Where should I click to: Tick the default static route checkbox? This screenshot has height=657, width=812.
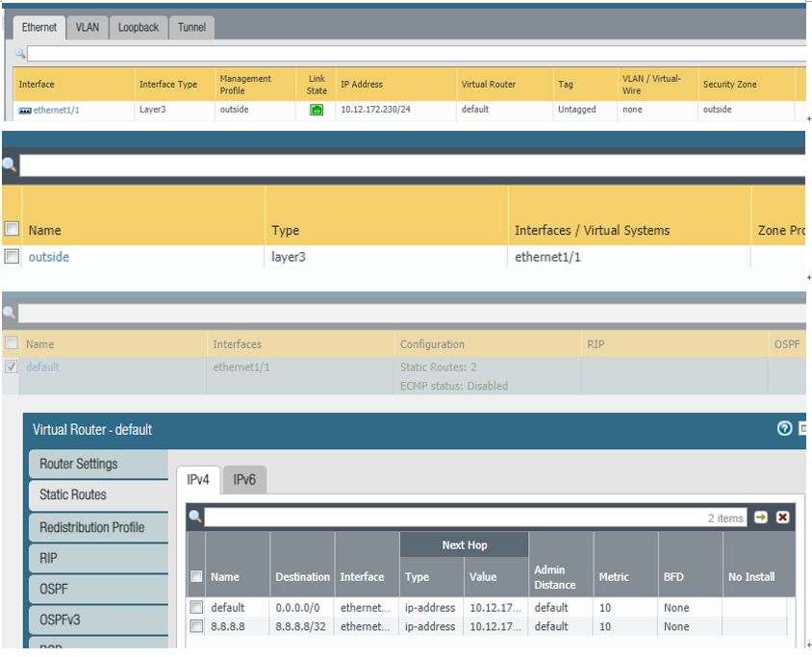[196, 607]
